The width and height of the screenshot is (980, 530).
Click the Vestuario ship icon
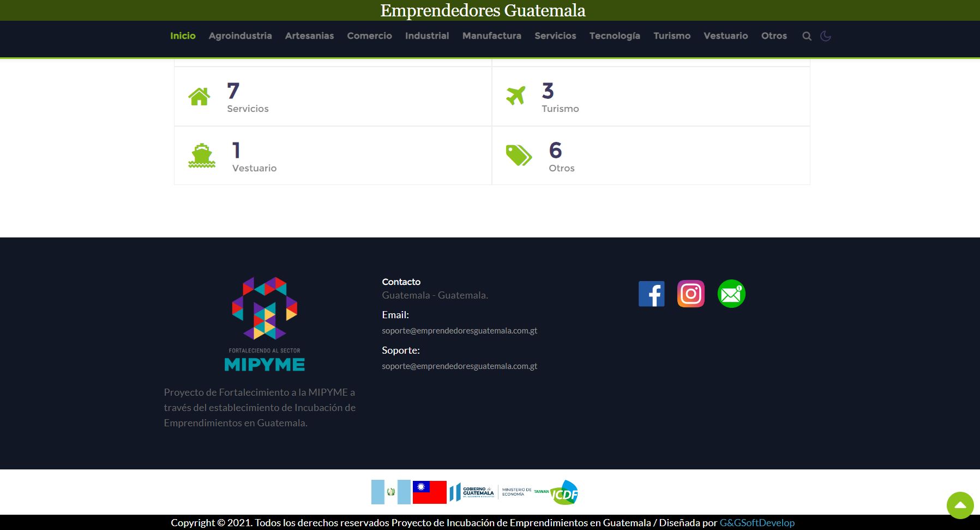202,156
